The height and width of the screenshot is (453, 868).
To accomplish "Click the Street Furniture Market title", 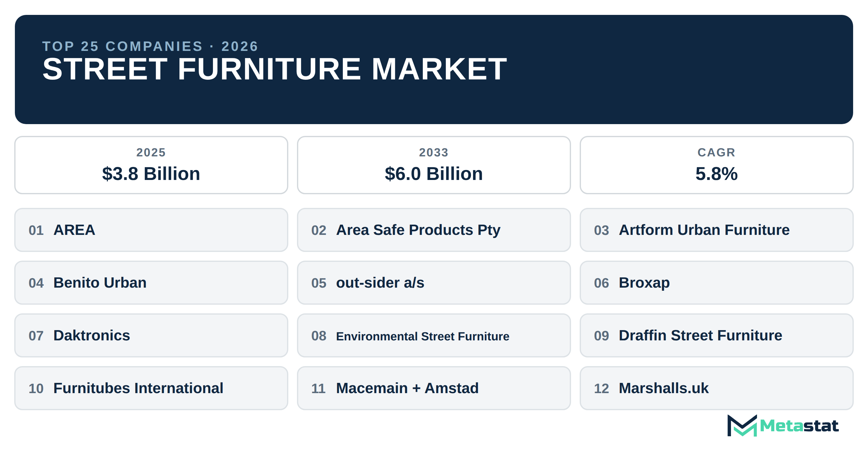I will pos(275,69).
